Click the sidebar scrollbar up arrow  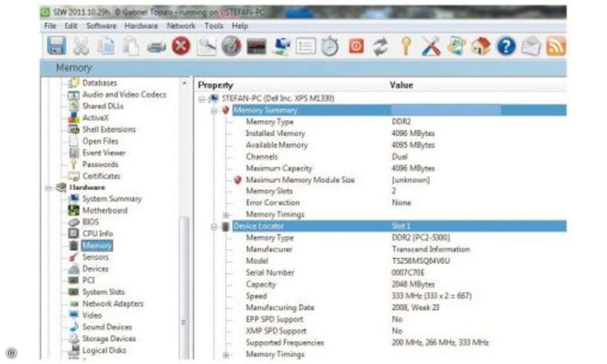(184, 83)
